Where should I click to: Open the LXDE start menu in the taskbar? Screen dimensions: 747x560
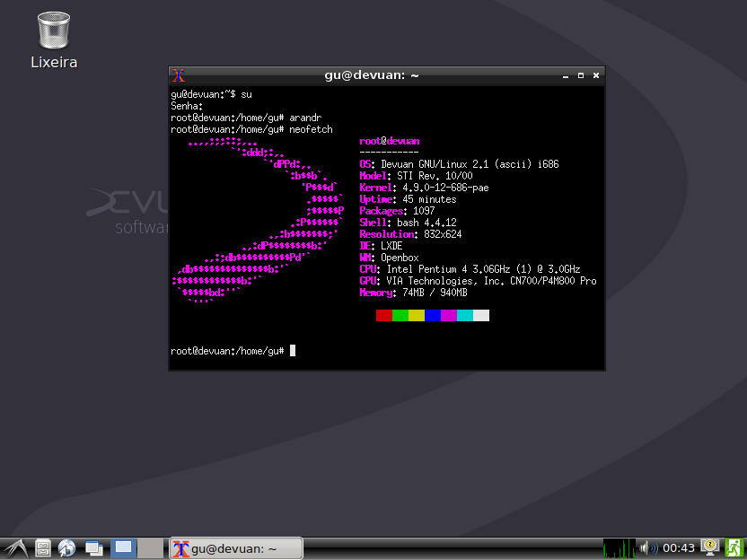click(x=15, y=548)
